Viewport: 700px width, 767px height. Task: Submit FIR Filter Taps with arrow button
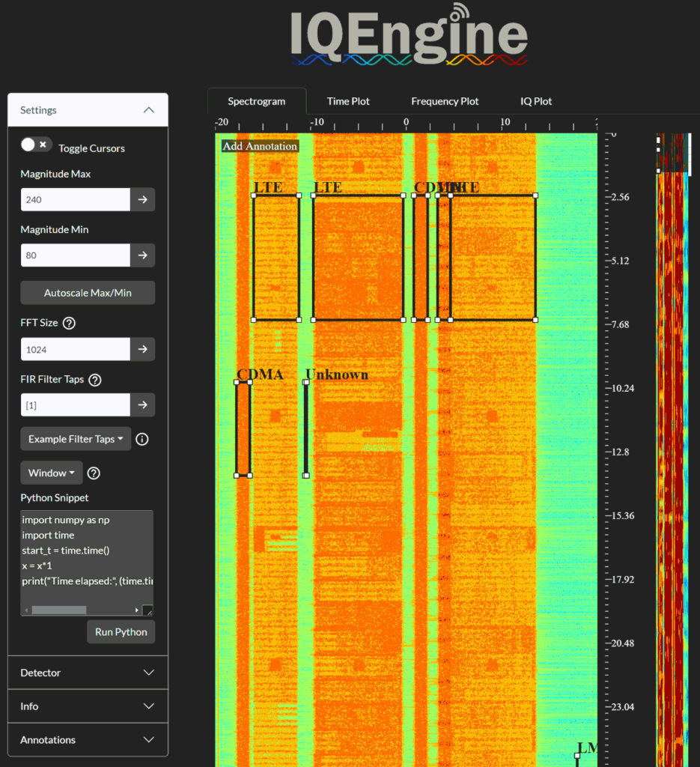click(142, 405)
